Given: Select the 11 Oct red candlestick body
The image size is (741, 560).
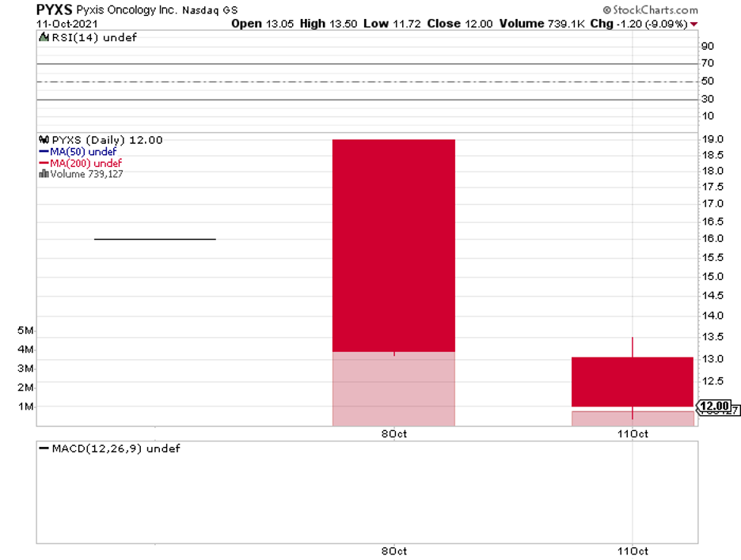Looking at the screenshot, I should point(633,381).
